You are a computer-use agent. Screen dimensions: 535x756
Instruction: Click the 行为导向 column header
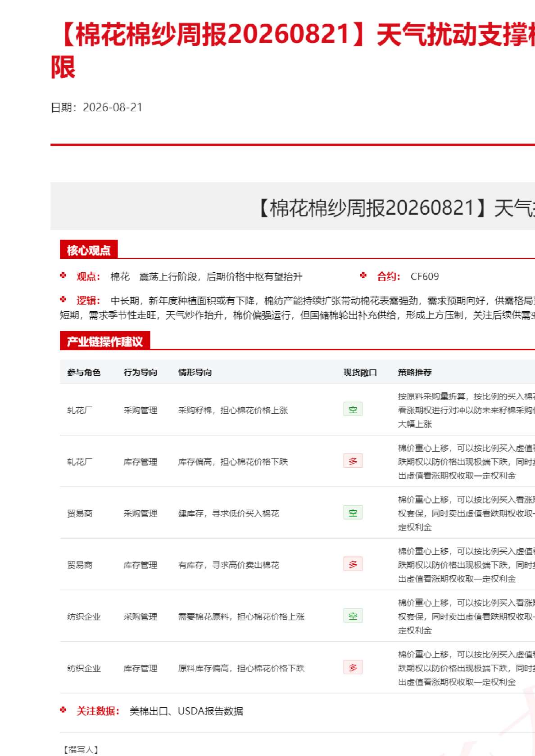(x=141, y=372)
